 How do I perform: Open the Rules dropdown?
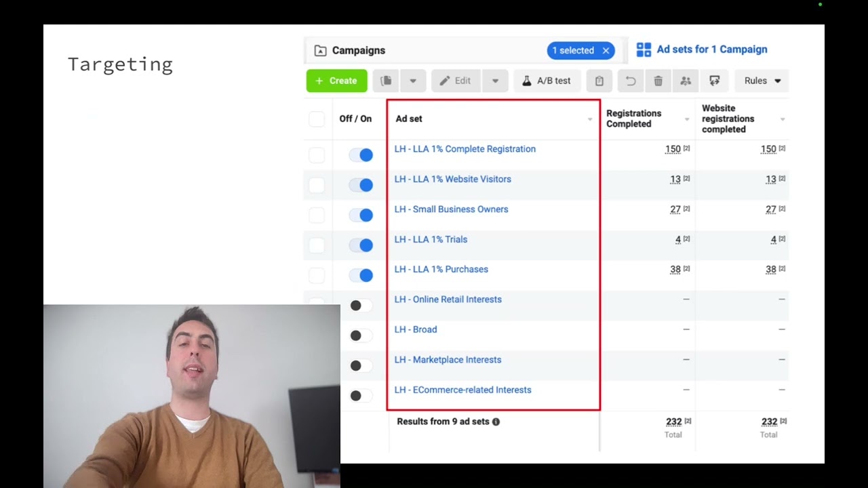pyautogui.click(x=762, y=81)
